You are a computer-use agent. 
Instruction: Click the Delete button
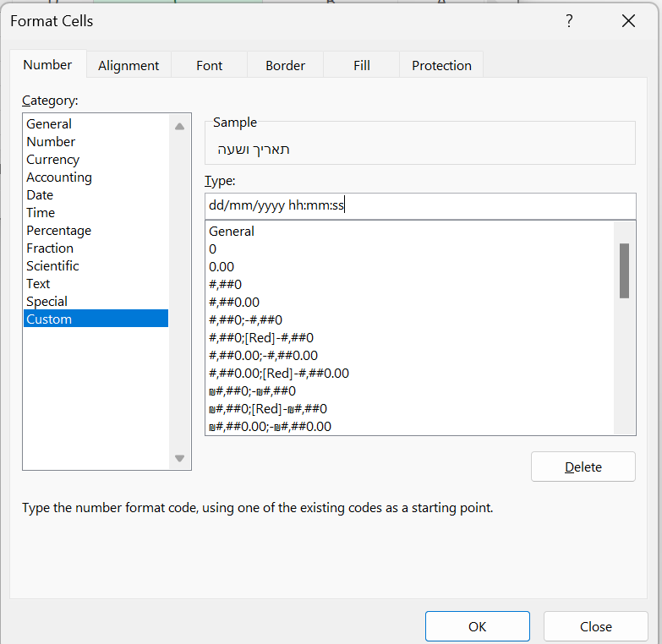tap(583, 467)
